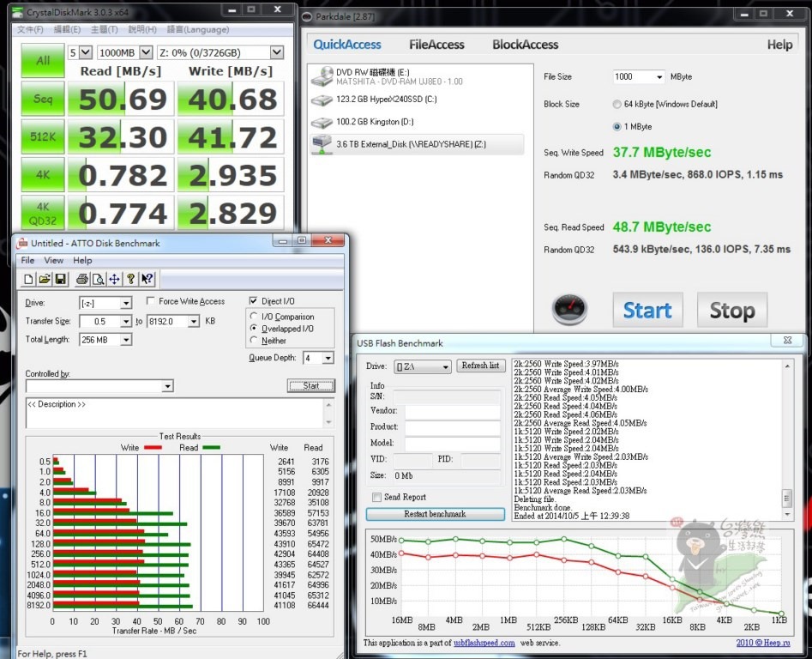
Task: Click the context help arrow icon in ATTO
Action: coord(147,279)
